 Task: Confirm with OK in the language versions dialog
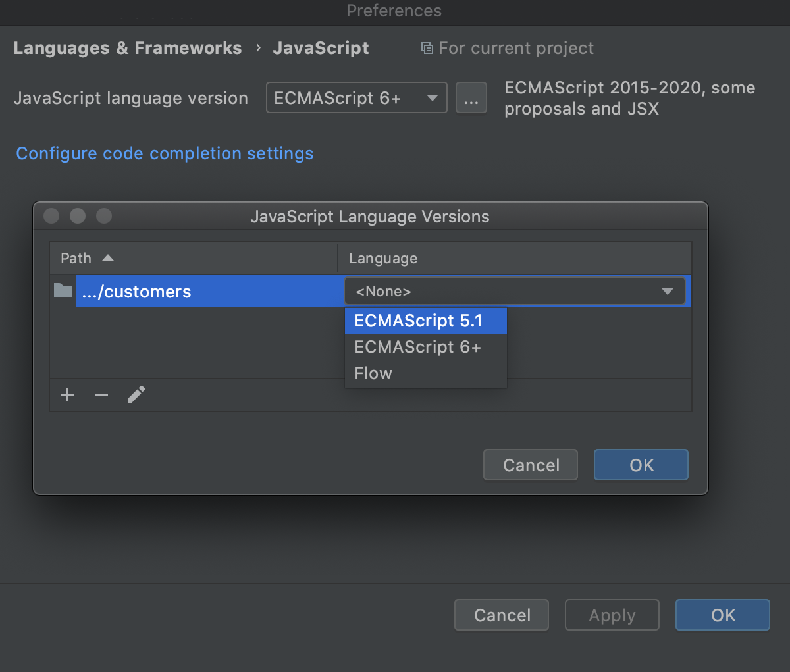640,465
